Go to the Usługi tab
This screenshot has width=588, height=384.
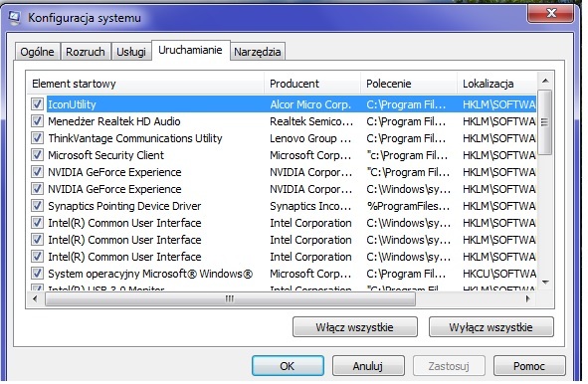(x=131, y=52)
